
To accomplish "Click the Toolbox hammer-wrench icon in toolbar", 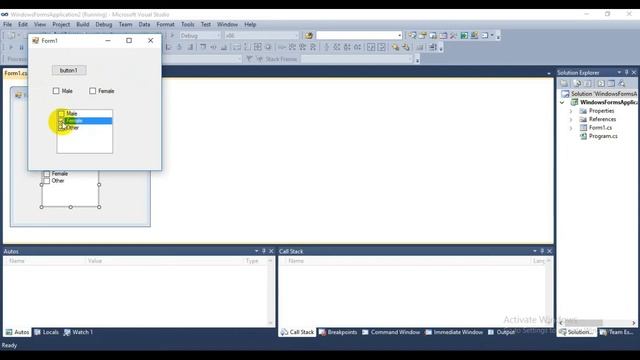I will [x=453, y=36].
